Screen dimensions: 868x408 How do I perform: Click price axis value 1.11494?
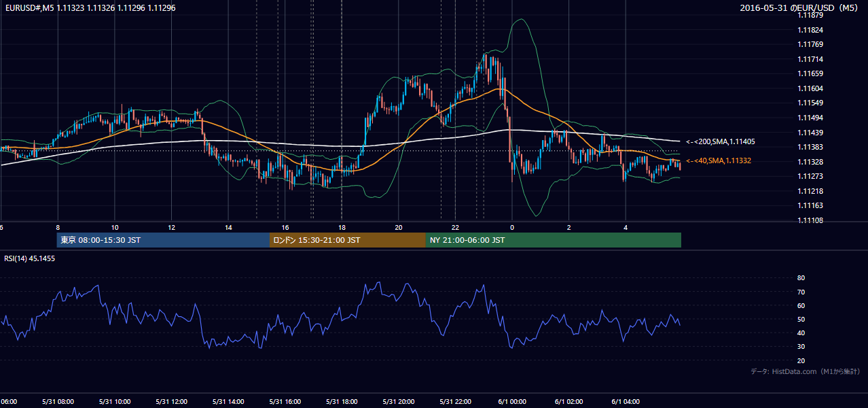click(x=810, y=118)
